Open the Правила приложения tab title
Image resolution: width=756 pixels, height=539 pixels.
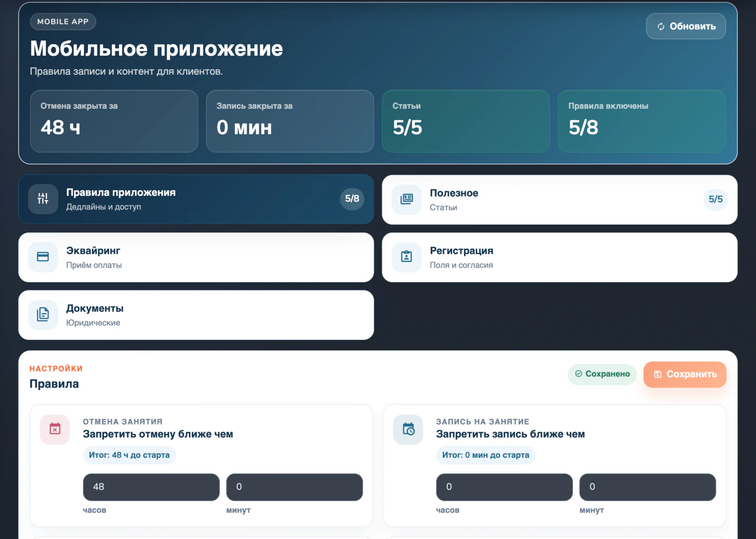(121, 192)
